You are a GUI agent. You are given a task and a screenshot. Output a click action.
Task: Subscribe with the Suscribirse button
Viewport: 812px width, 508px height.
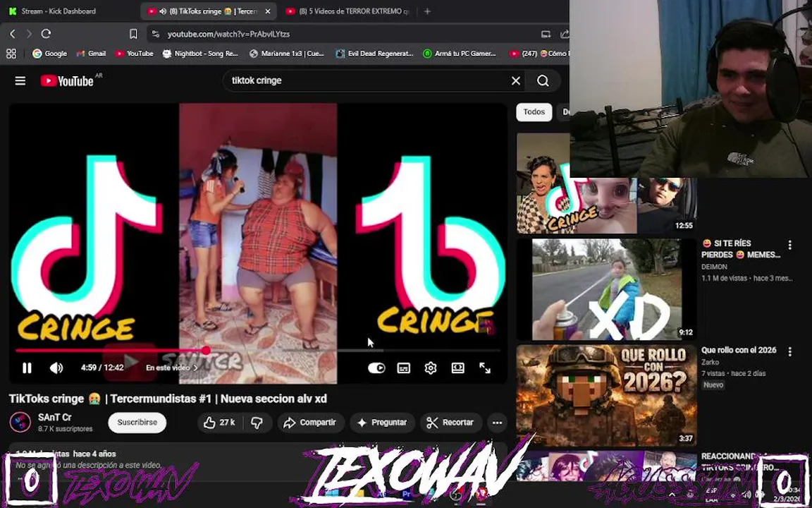137,423
